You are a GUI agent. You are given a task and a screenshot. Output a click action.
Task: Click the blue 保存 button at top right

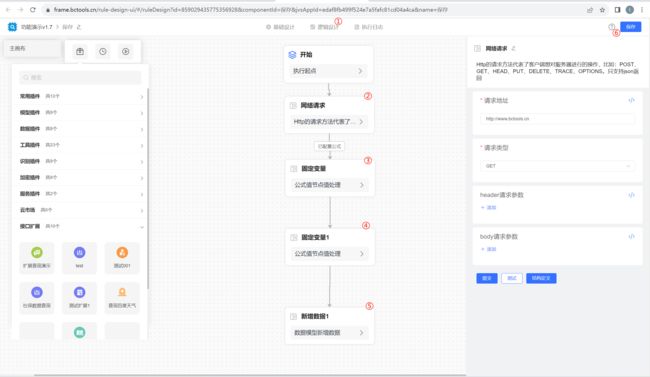click(x=631, y=27)
